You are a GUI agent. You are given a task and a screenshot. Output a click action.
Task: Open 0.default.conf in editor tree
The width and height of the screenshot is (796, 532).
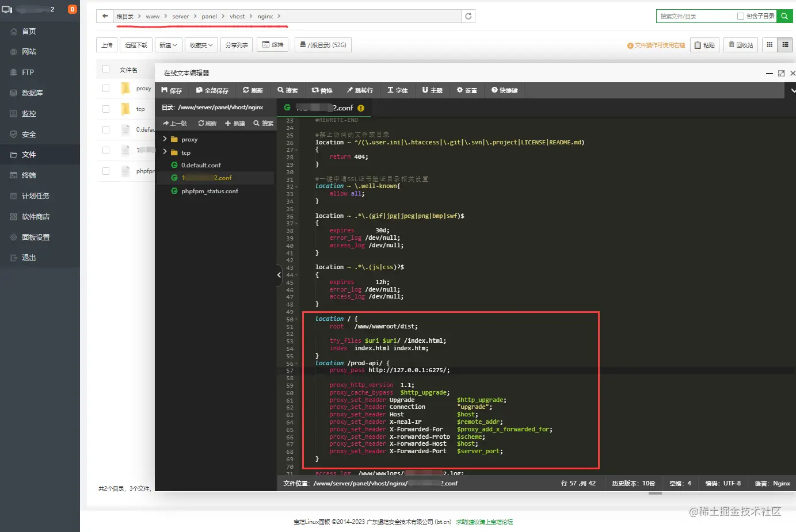[x=201, y=165]
